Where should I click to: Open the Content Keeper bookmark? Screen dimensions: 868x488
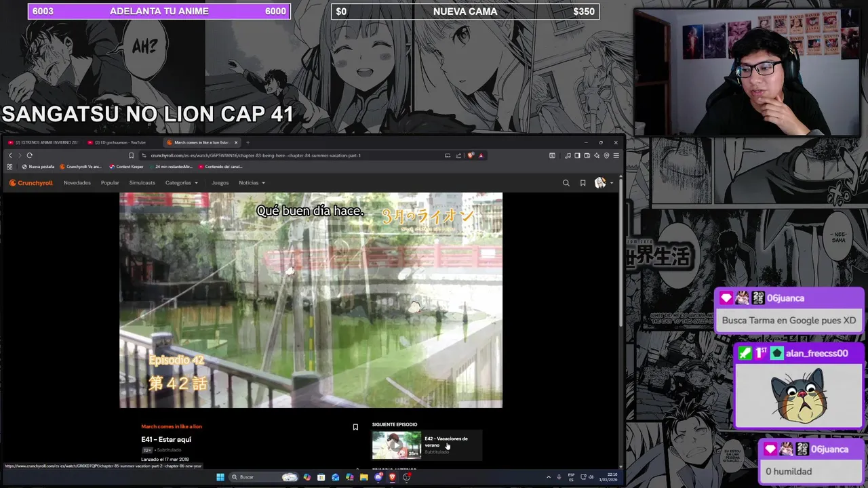click(127, 167)
